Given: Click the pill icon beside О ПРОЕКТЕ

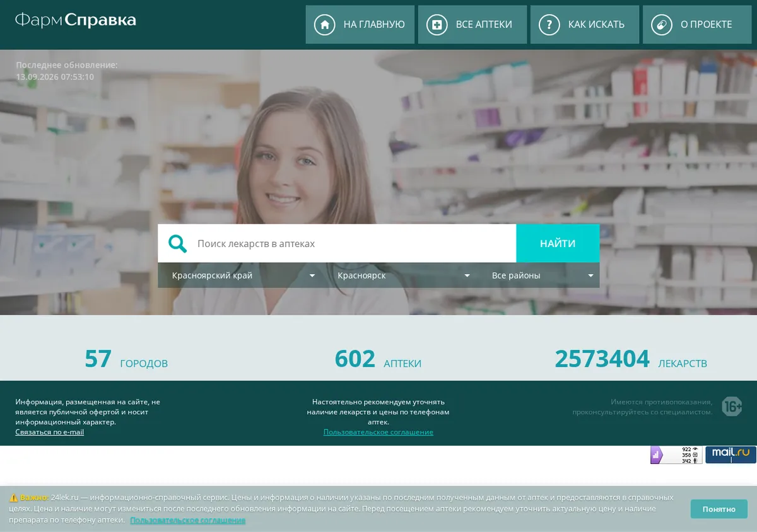Looking at the screenshot, I should pos(661,25).
